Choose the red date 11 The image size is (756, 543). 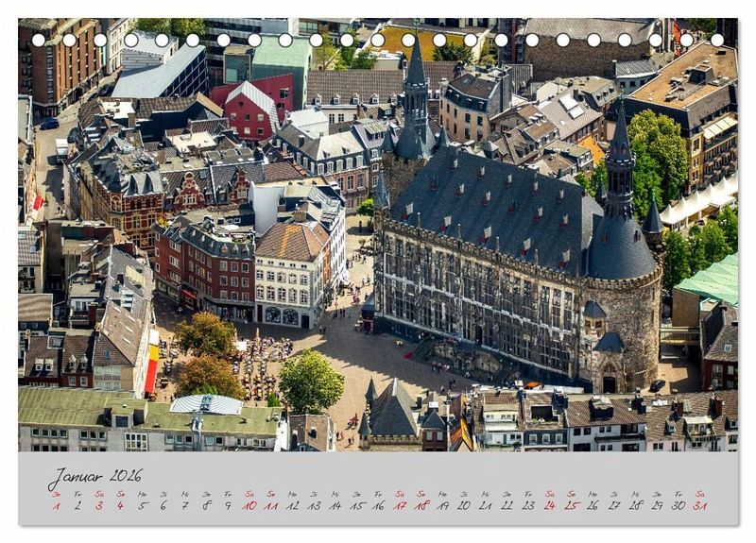(x=271, y=506)
